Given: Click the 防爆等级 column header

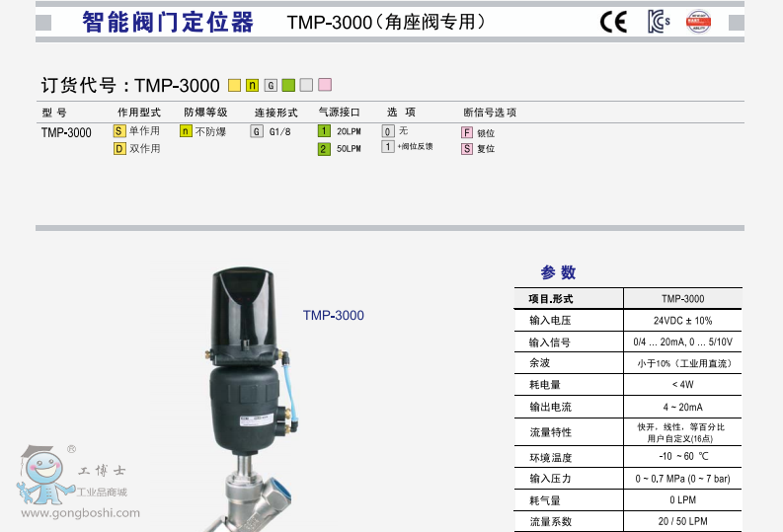Looking at the screenshot, I should pos(205,113).
